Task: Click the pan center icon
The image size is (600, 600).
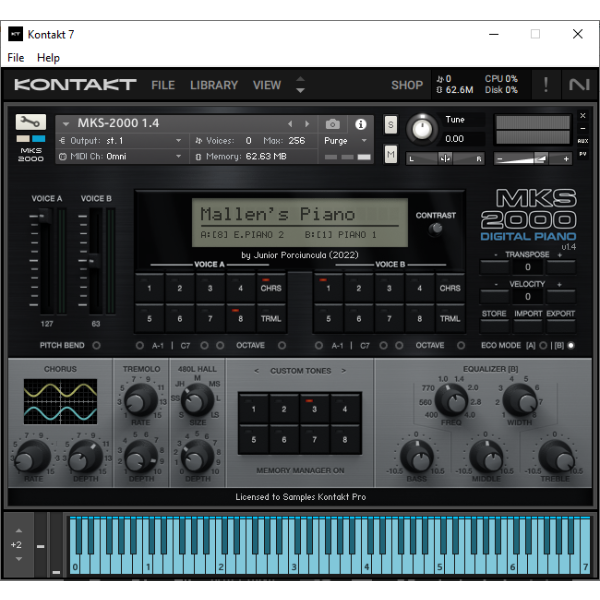Action: coord(445,158)
